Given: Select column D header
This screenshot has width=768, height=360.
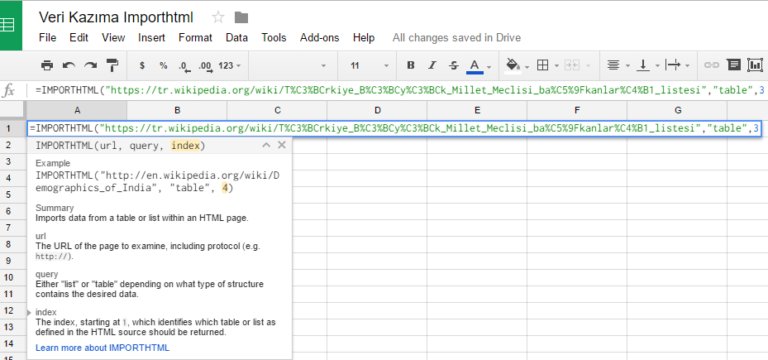Looking at the screenshot, I should pos(377,110).
